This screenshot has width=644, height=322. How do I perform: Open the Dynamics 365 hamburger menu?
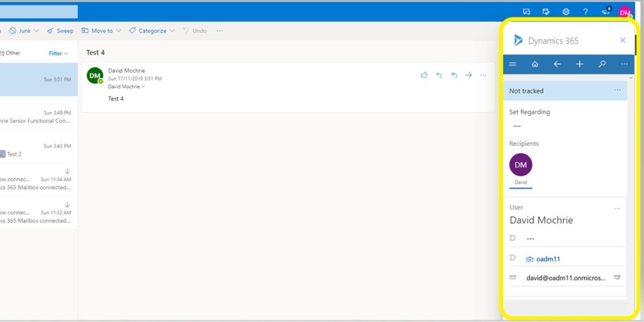513,63
